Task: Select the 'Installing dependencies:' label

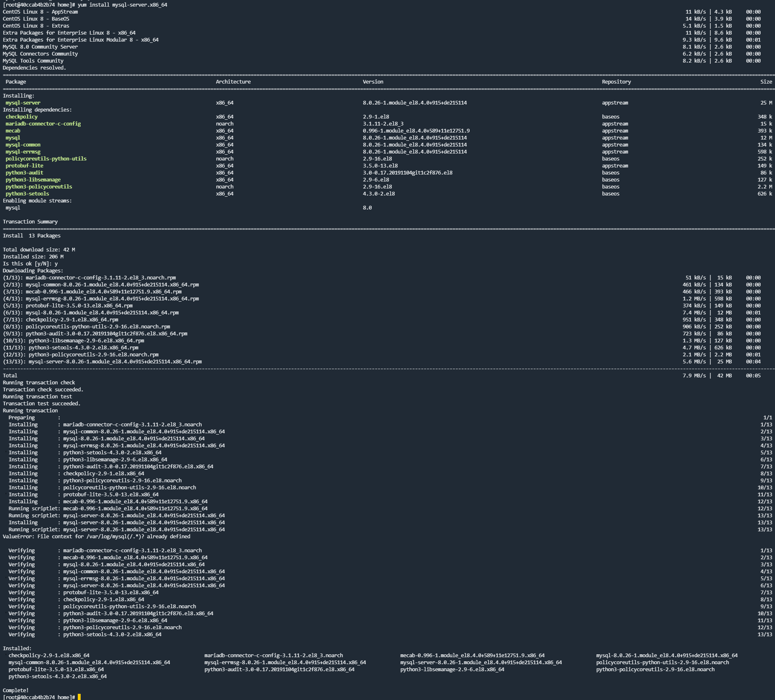Action: [37, 110]
